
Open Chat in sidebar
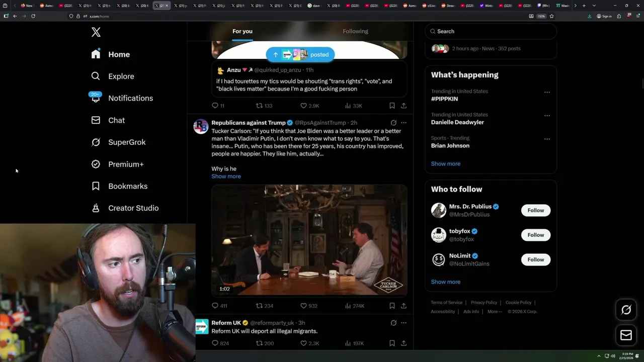pos(108,120)
